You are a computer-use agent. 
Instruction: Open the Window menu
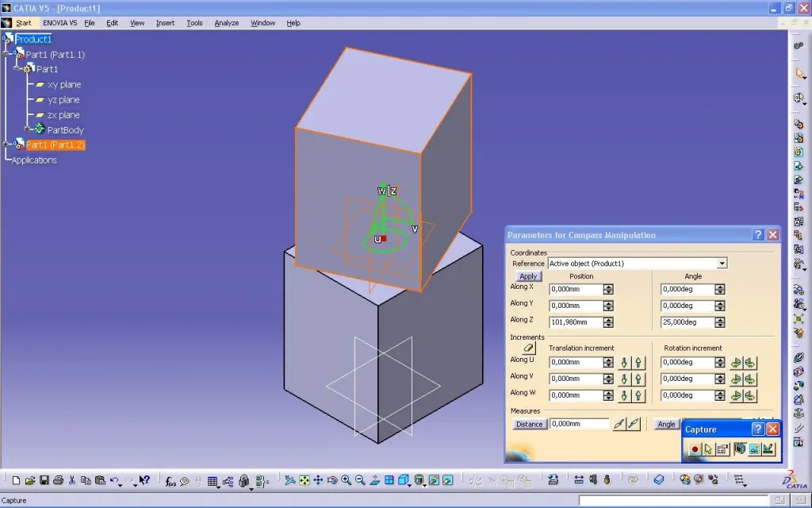(x=263, y=23)
